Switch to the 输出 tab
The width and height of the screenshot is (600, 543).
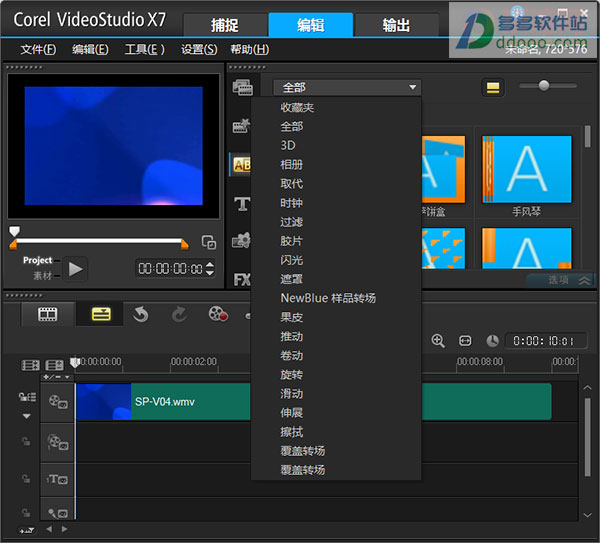click(x=396, y=25)
